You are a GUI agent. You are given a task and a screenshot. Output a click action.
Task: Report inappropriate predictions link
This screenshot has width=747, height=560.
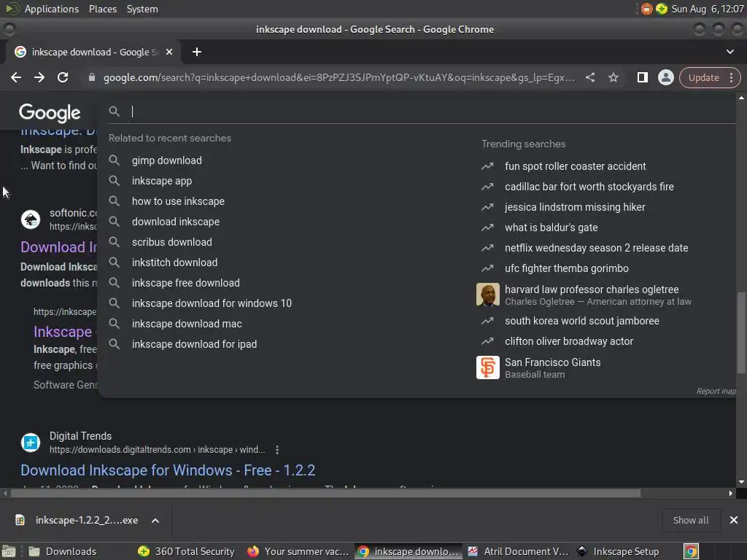[716, 391]
